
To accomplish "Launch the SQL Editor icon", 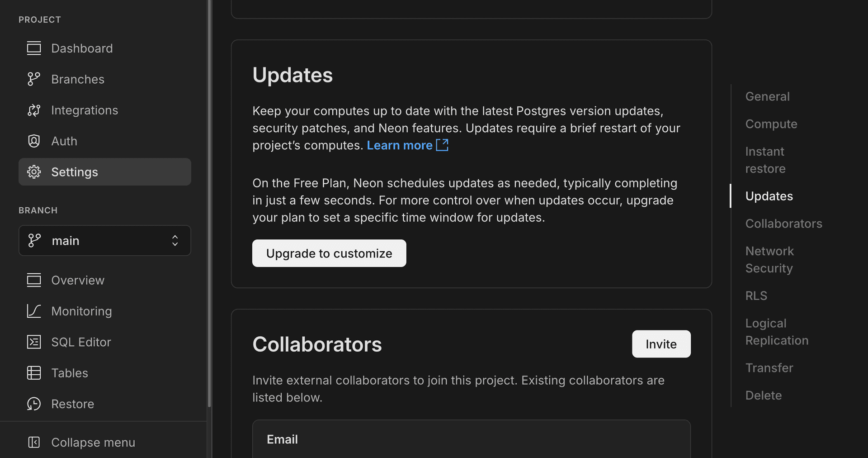I will [34, 342].
